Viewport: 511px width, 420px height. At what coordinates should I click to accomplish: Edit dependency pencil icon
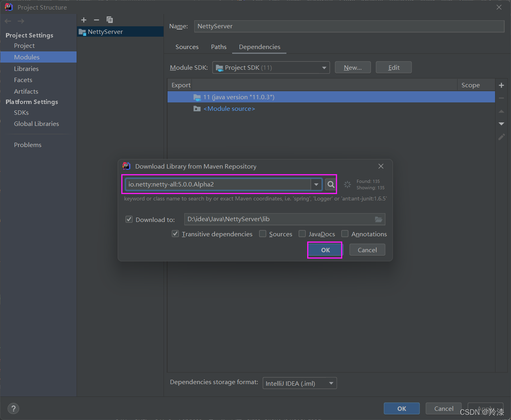(x=501, y=137)
